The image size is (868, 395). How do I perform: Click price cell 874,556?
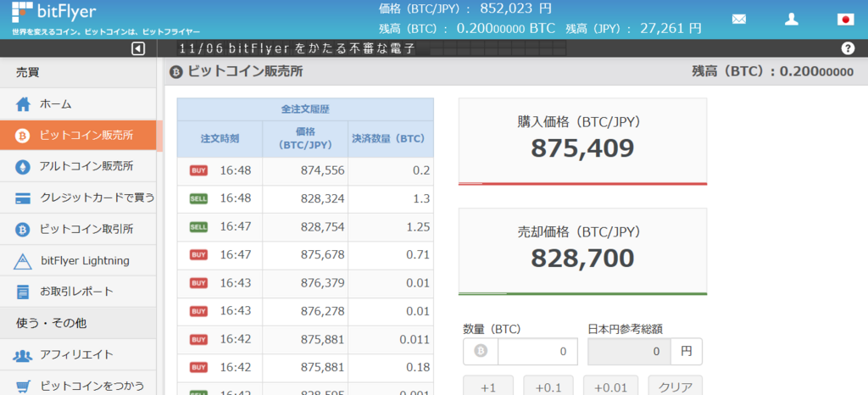(x=305, y=171)
